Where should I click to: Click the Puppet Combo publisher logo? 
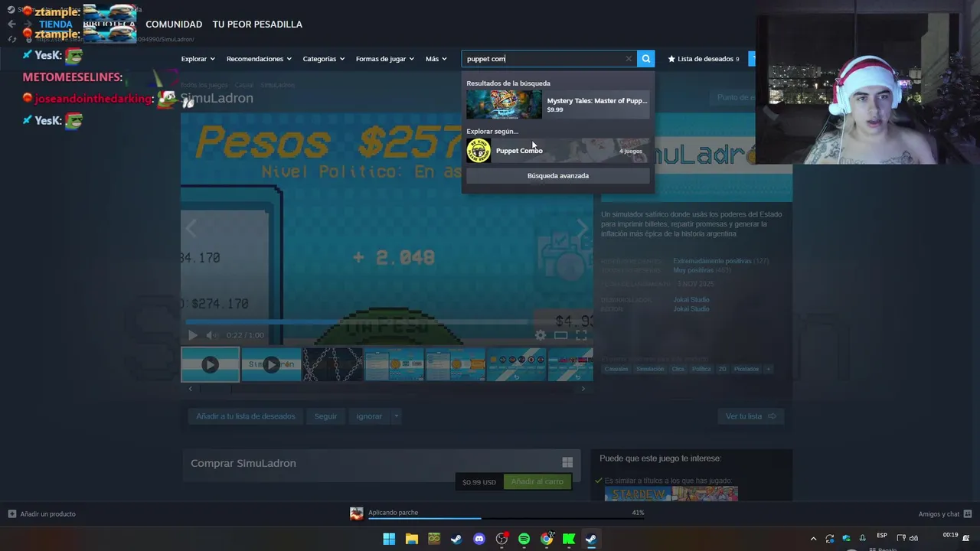click(x=479, y=151)
